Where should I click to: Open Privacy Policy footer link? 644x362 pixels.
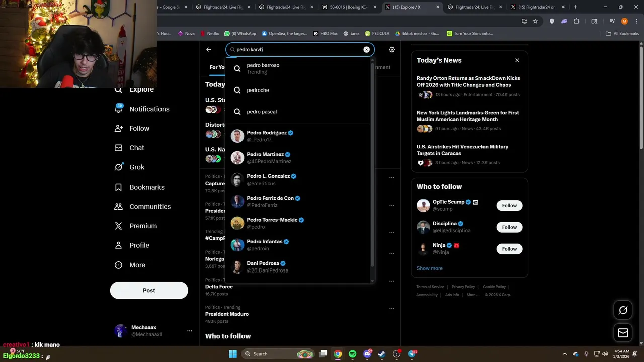tap(463, 287)
